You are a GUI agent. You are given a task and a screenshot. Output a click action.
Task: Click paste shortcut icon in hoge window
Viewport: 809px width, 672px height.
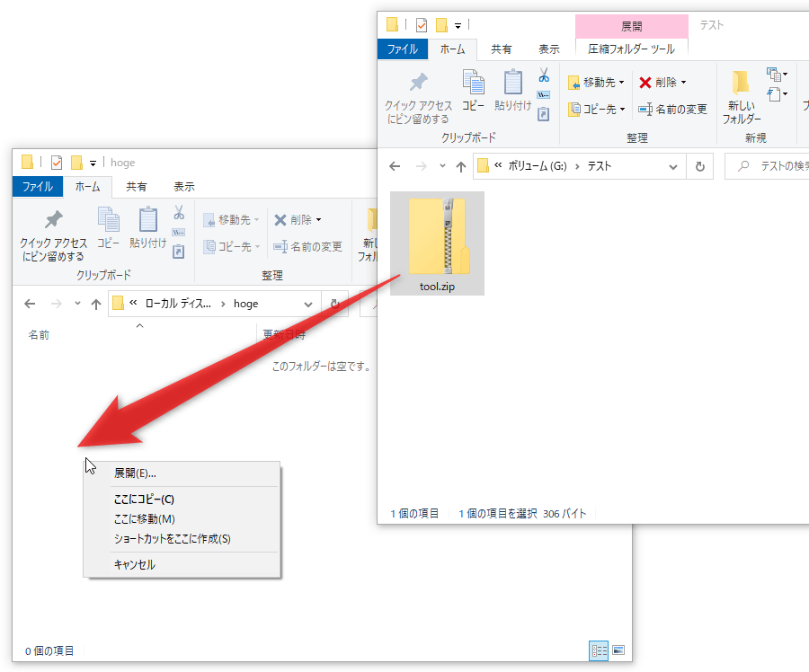(179, 252)
